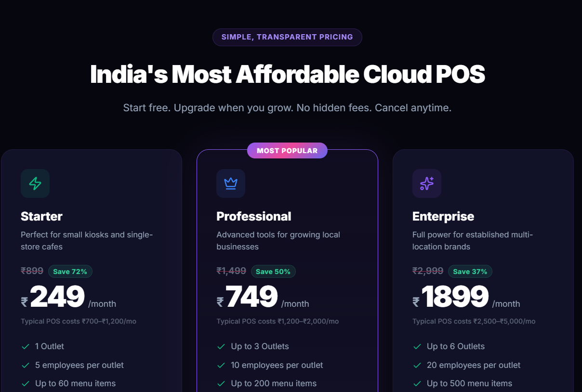
Task: Click the 'Save 72%' badge on Starter
Action: point(70,271)
